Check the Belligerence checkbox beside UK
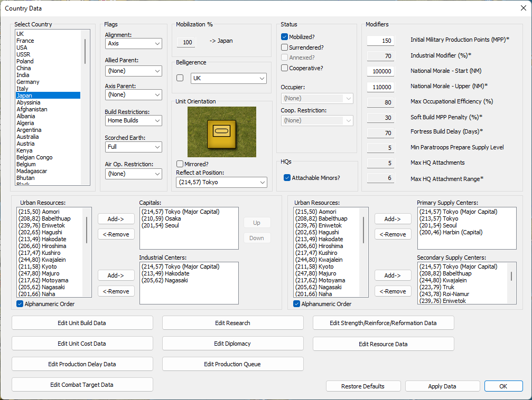Screen dimensions: 532x400 click(x=180, y=78)
